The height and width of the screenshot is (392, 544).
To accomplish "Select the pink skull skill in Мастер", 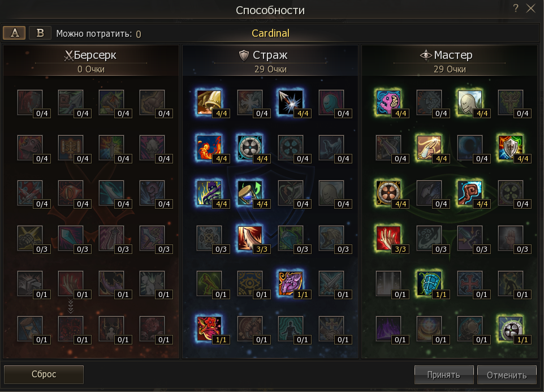I will (x=388, y=102).
